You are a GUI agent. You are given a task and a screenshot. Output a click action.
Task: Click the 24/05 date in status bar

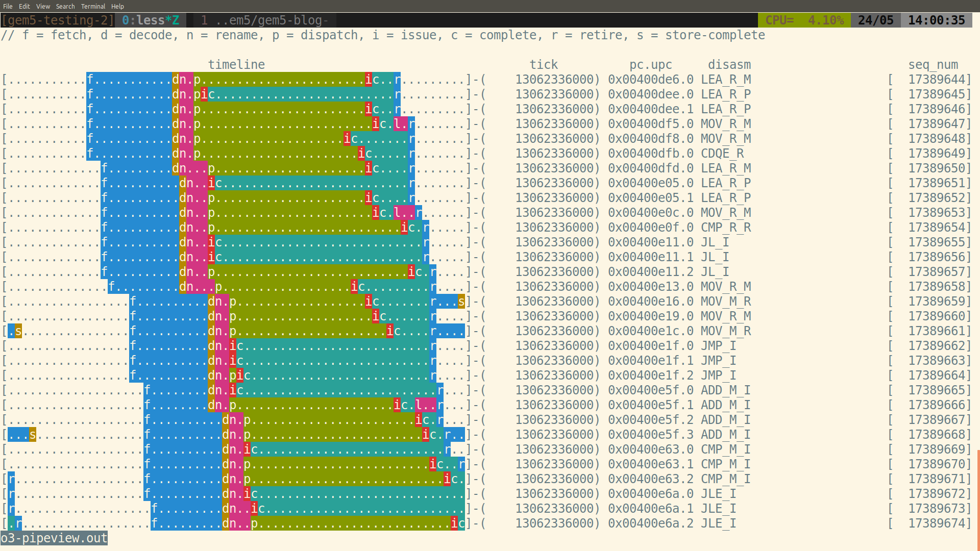(876, 20)
